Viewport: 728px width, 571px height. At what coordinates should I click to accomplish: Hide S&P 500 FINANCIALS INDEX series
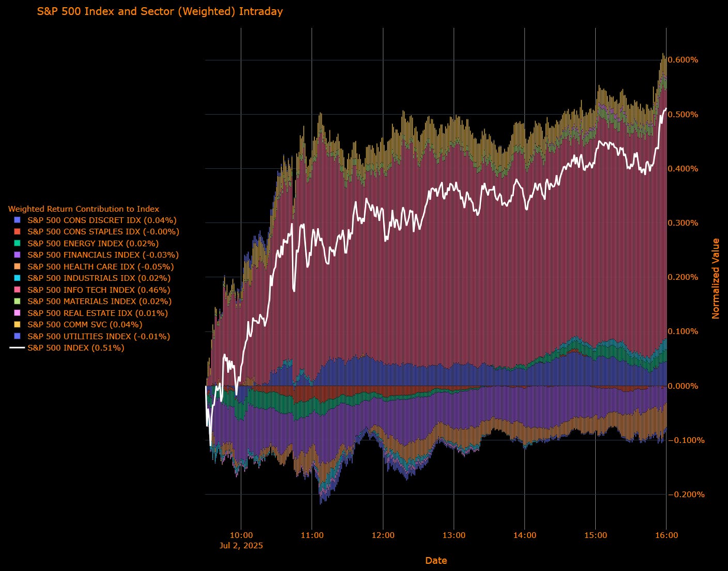click(103, 255)
